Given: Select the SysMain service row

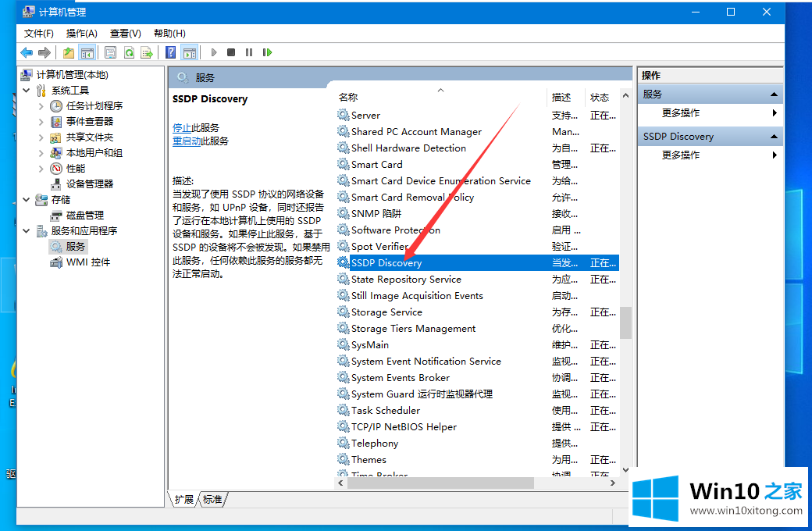Looking at the screenshot, I should [478, 345].
